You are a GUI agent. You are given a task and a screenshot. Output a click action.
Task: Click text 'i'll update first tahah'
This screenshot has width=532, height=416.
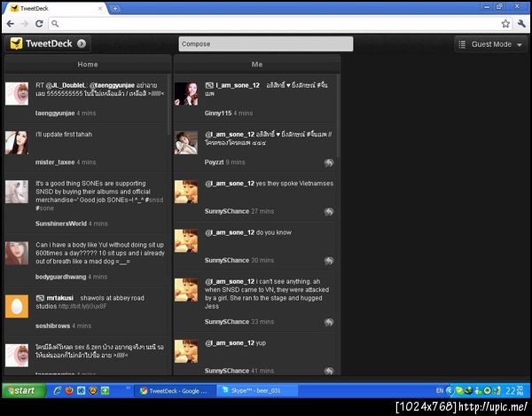pos(64,134)
